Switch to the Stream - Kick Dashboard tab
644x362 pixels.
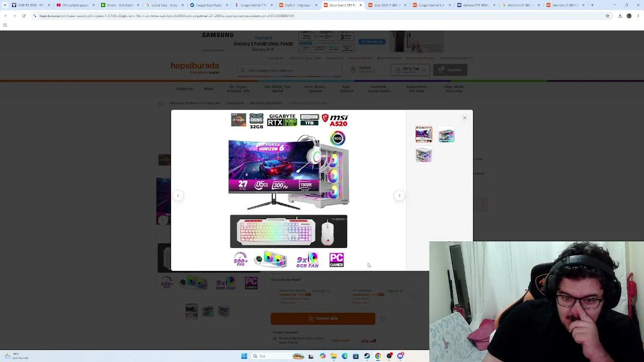[x=120, y=5]
